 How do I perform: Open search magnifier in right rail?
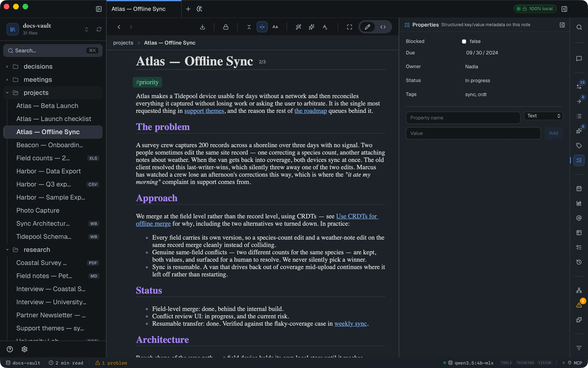pos(579,27)
